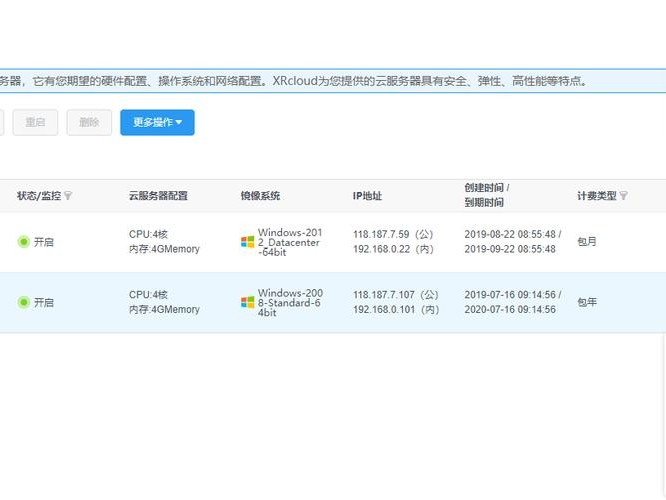Open the 更多操作 dropdown button
Image resolution: width=666 pixels, height=500 pixels.
[157, 123]
